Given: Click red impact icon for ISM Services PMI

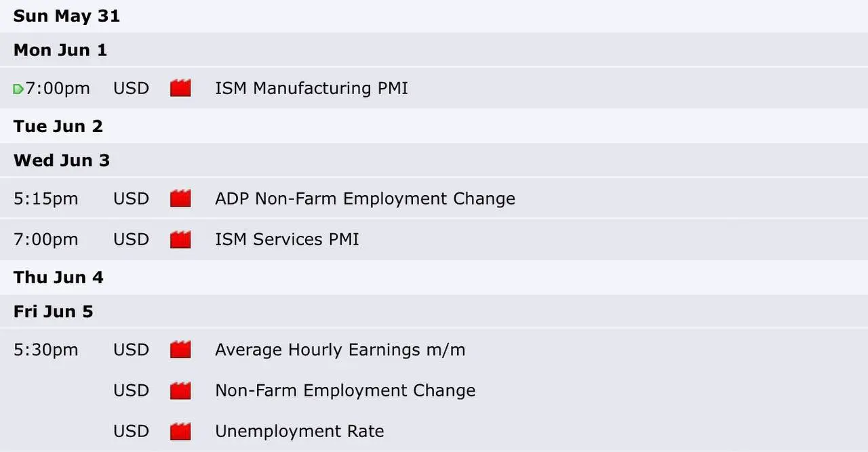Looking at the screenshot, I should tap(180, 239).
